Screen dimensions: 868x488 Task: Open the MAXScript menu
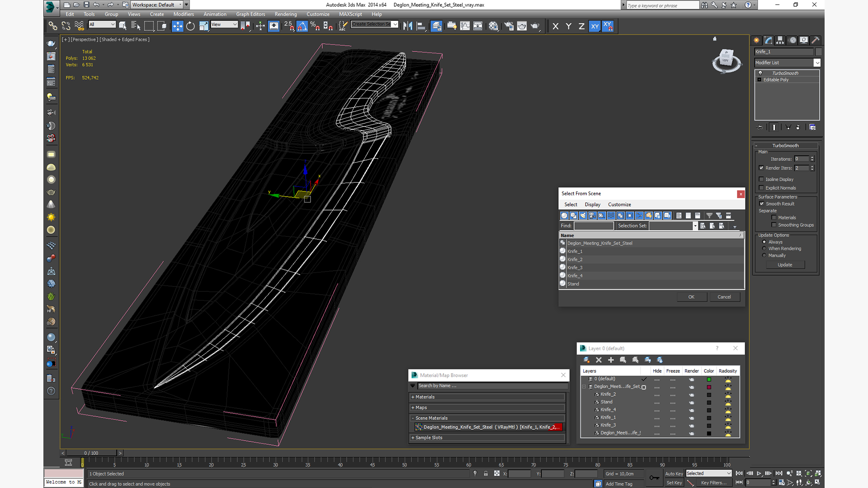pyautogui.click(x=350, y=14)
